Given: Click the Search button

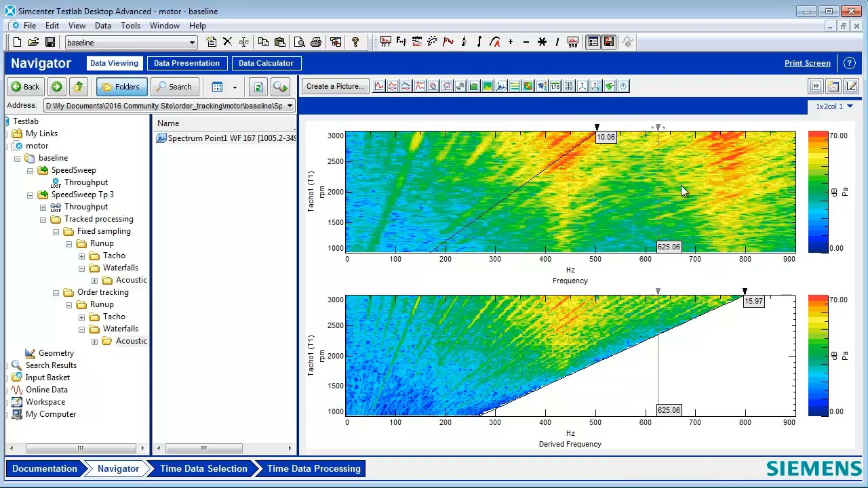Looking at the screenshot, I should 174,87.
